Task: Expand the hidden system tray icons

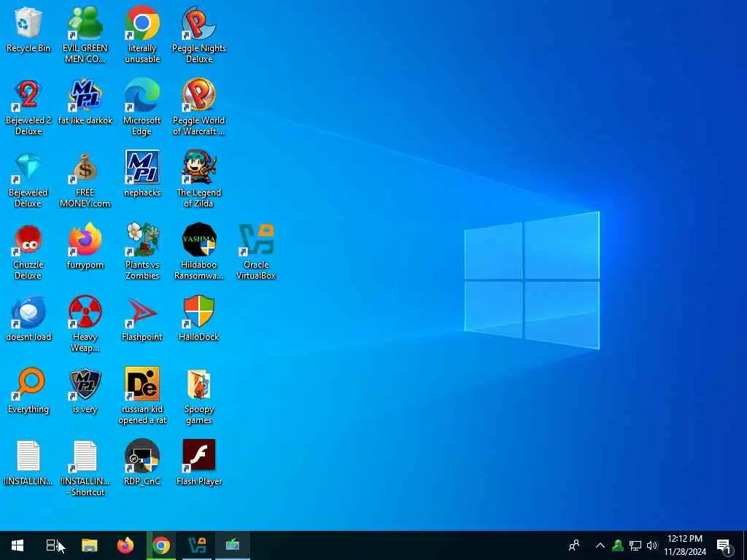Action: click(x=600, y=545)
